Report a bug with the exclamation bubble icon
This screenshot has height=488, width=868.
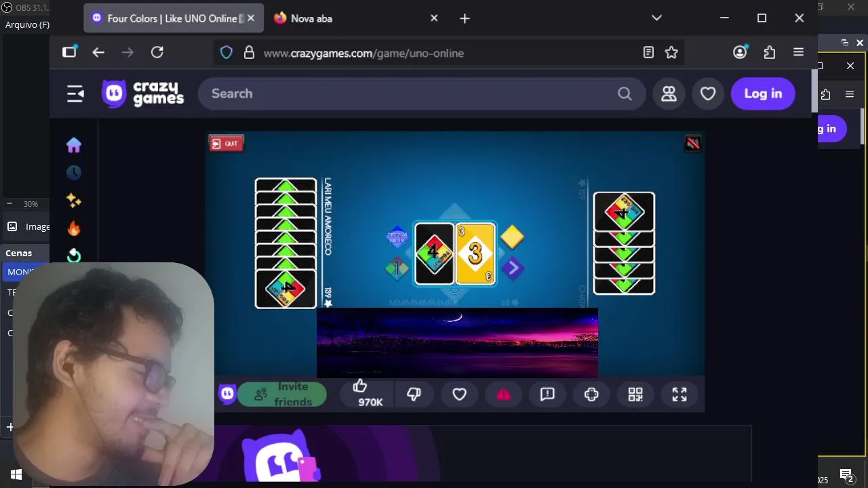point(547,394)
